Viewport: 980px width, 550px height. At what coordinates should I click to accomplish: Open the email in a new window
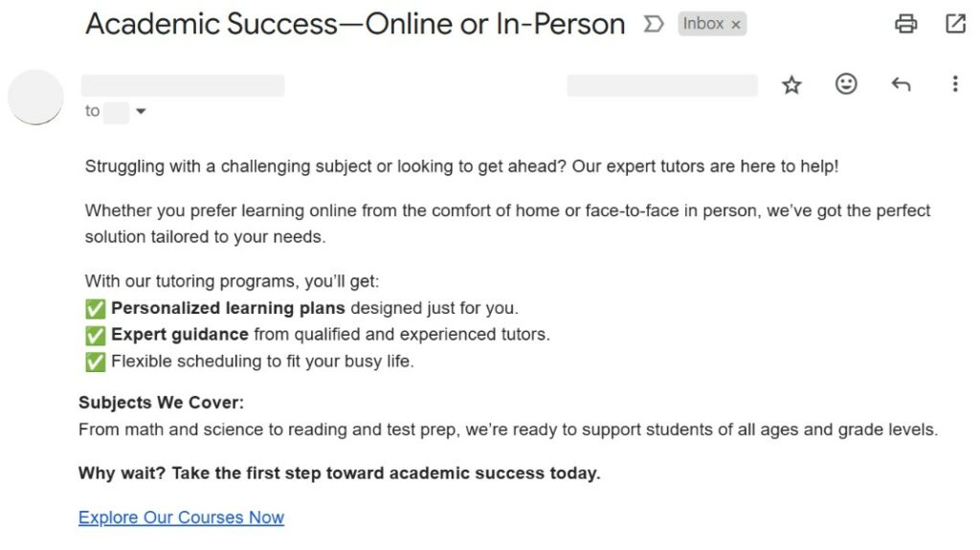(955, 24)
